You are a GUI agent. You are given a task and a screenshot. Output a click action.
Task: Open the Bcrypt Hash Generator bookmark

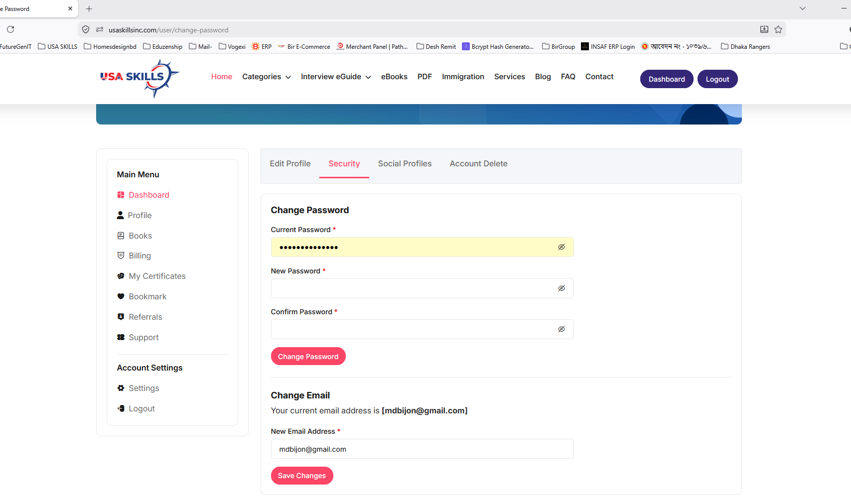pyautogui.click(x=498, y=46)
